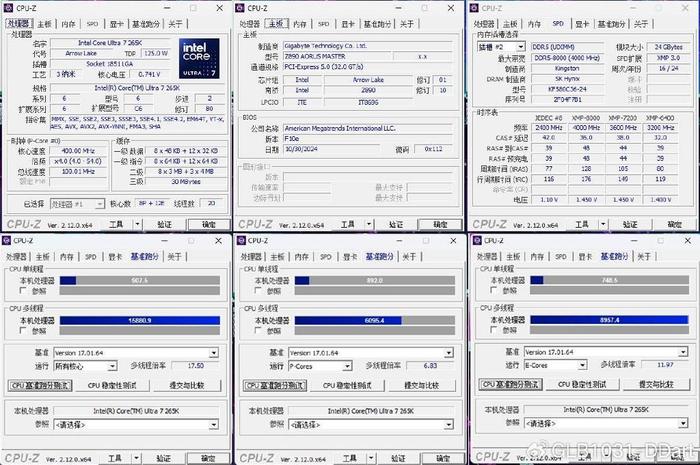The height and width of the screenshot is (465, 700).
Task: Click the CPU-Z title icon in the E-Cores benchmark window
Action: (476, 241)
